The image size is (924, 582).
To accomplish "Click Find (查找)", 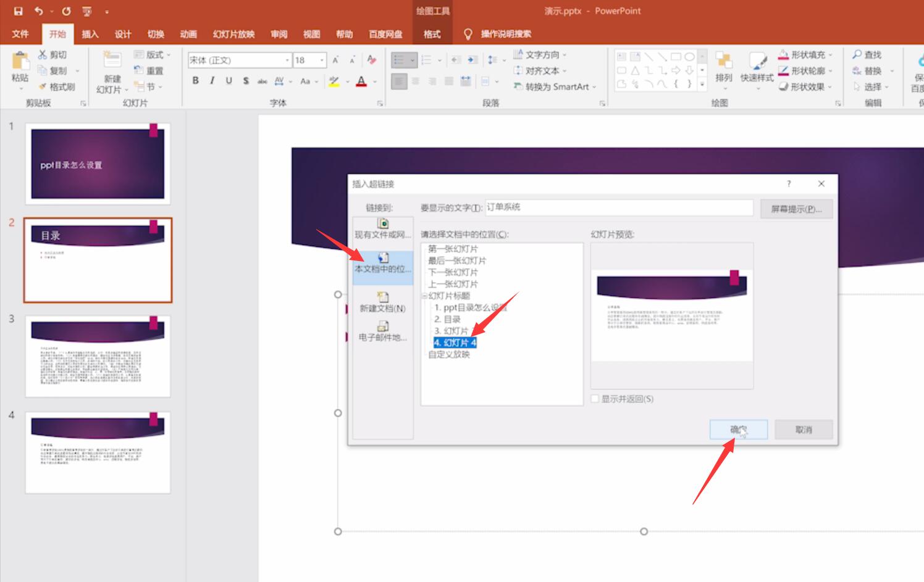I will pyautogui.click(x=867, y=55).
